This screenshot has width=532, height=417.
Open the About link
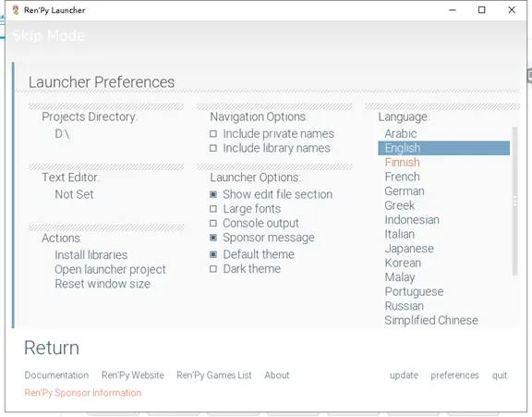[277, 375]
